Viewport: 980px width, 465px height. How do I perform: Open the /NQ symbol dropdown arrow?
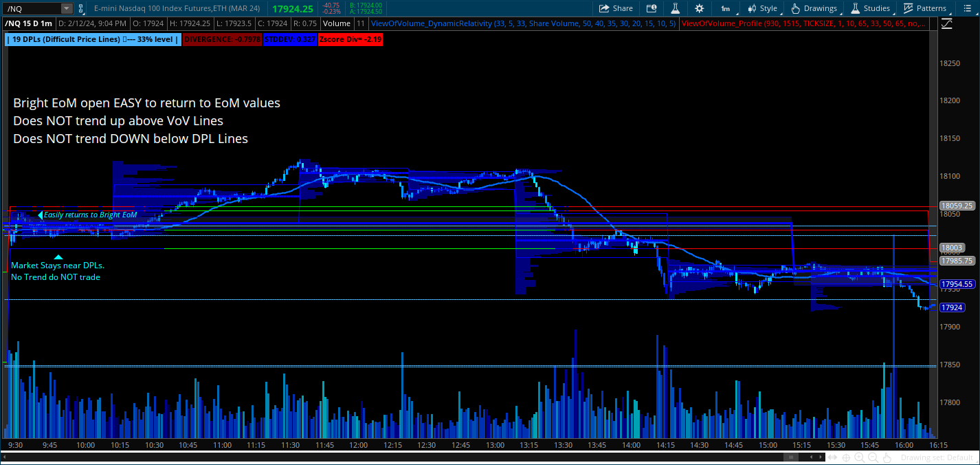click(66, 8)
